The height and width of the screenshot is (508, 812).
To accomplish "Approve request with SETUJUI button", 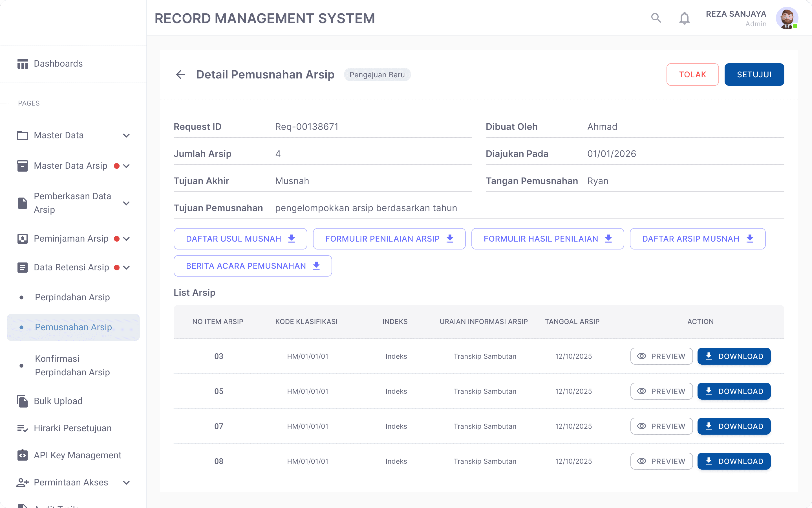I will pos(754,75).
